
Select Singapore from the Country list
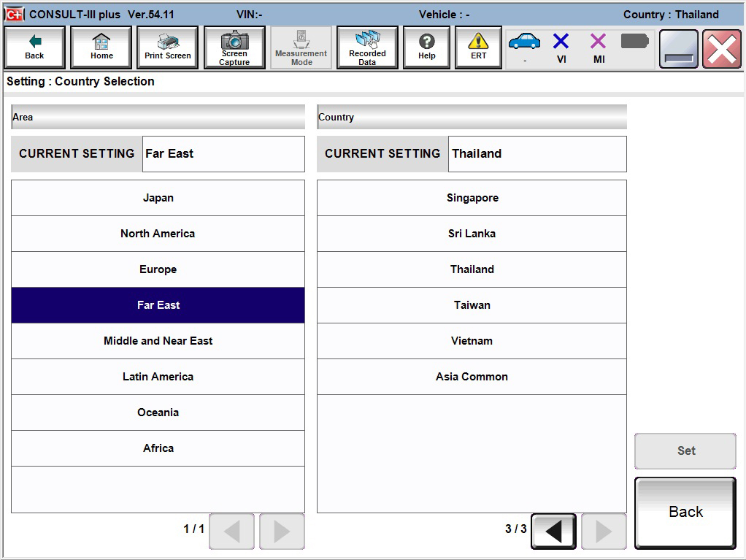tap(472, 197)
